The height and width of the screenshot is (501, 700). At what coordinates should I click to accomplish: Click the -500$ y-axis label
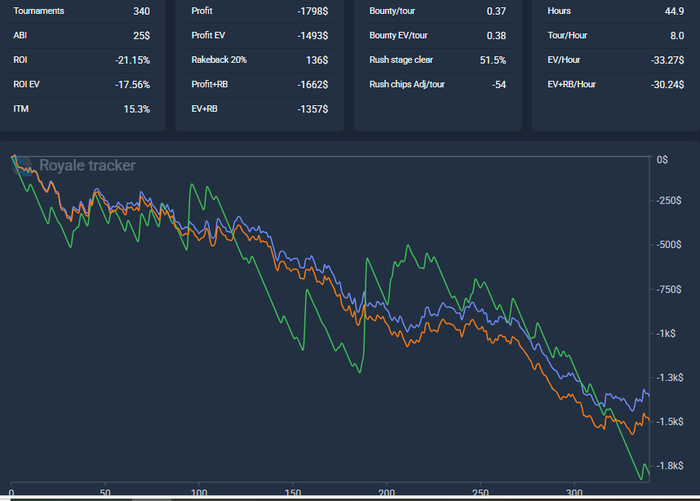pyautogui.click(x=668, y=245)
